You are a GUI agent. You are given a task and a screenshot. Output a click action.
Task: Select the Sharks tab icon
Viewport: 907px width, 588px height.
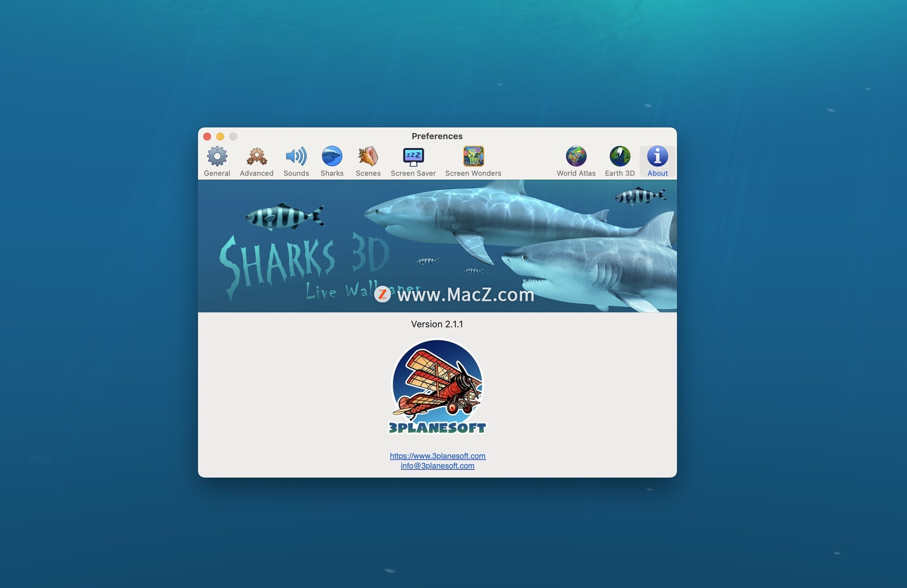(332, 157)
